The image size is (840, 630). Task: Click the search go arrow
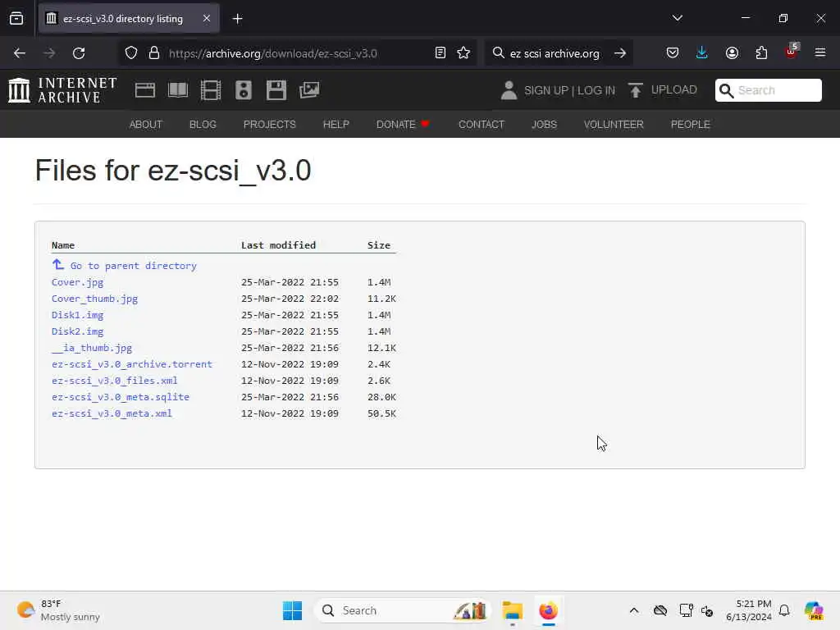coord(620,53)
